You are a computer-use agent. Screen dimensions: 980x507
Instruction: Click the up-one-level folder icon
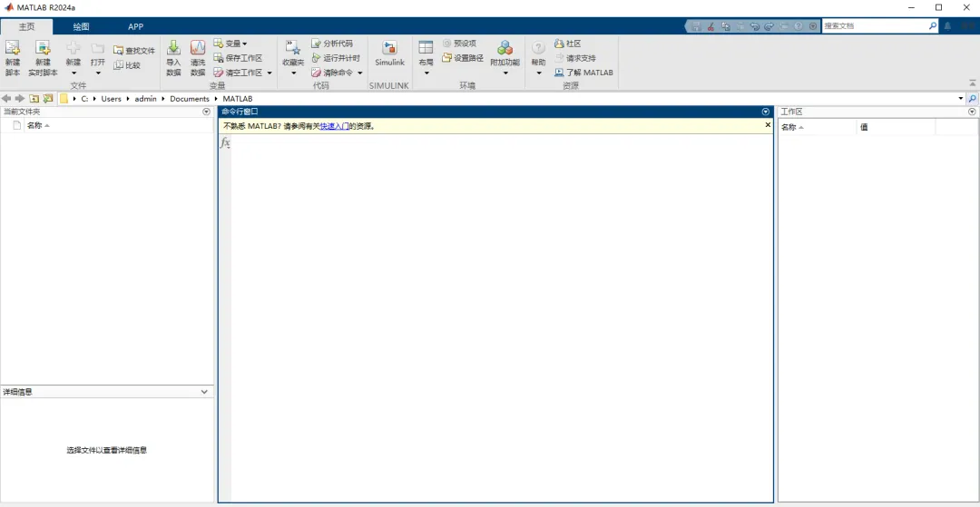tap(34, 99)
